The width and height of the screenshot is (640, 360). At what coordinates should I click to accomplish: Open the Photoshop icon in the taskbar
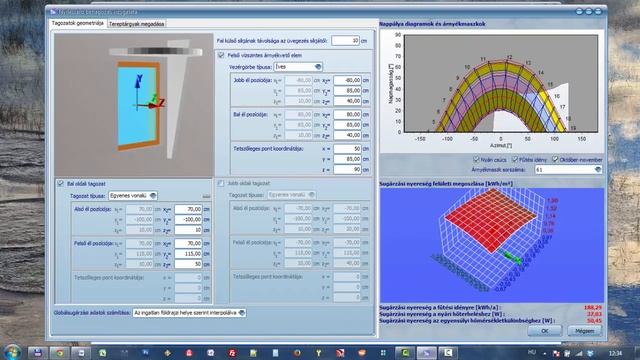click(146, 353)
